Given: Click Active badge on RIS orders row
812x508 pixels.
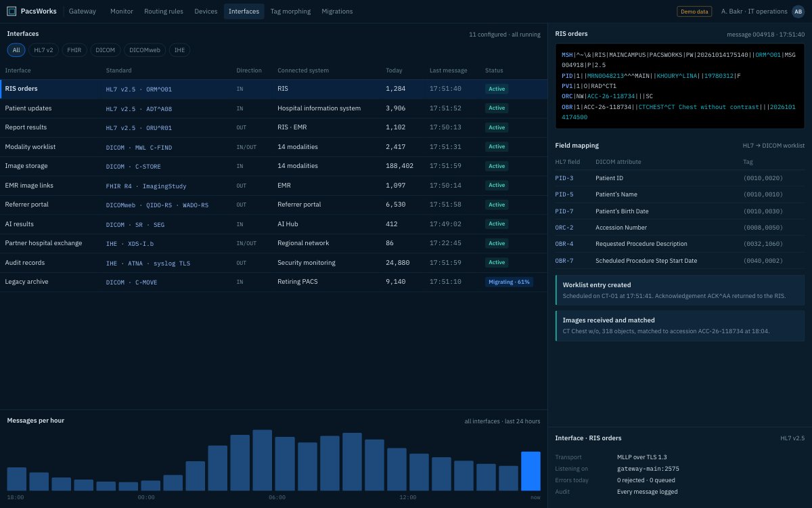Looking at the screenshot, I should point(497,89).
